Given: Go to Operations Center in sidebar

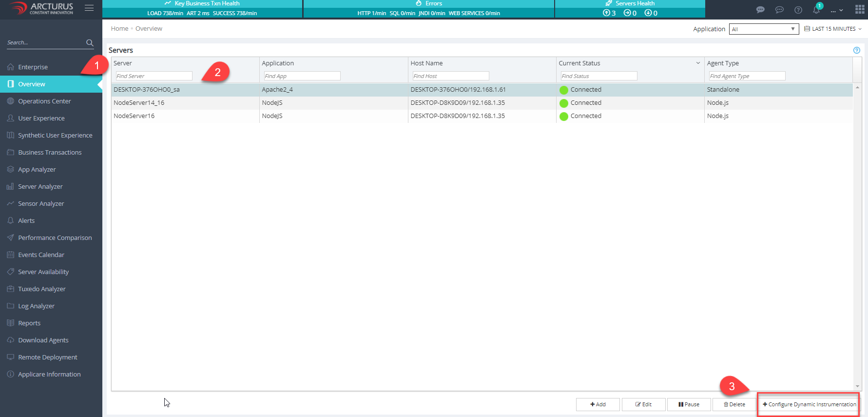Looking at the screenshot, I should [x=44, y=101].
